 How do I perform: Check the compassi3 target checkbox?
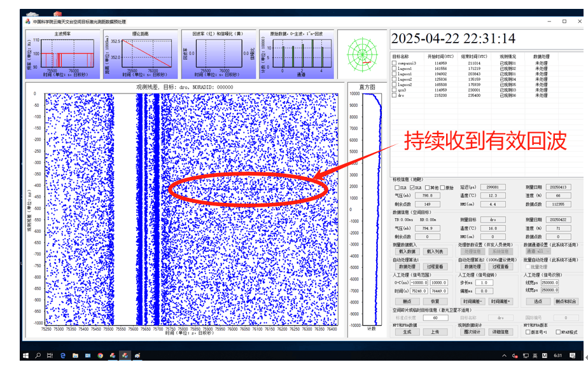(x=395, y=63)
